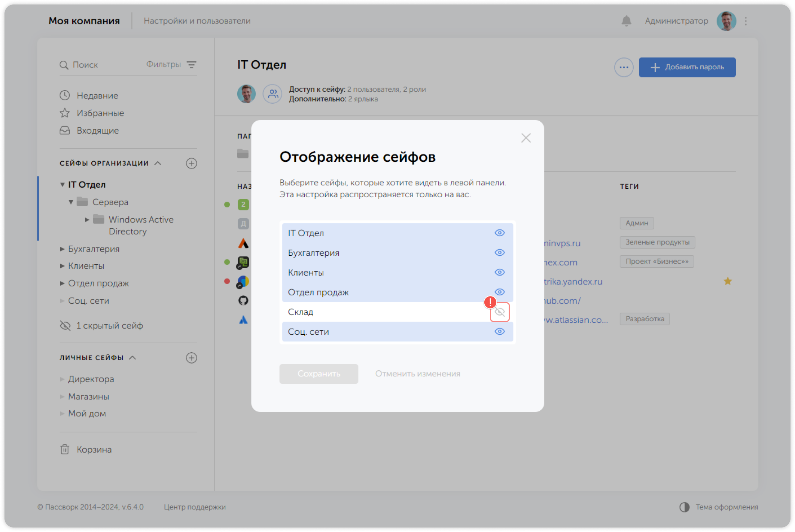This screenshot has height=532, width=795.
Task: Open «Настройки и пользователи» in the top bar
Action: 198,21
